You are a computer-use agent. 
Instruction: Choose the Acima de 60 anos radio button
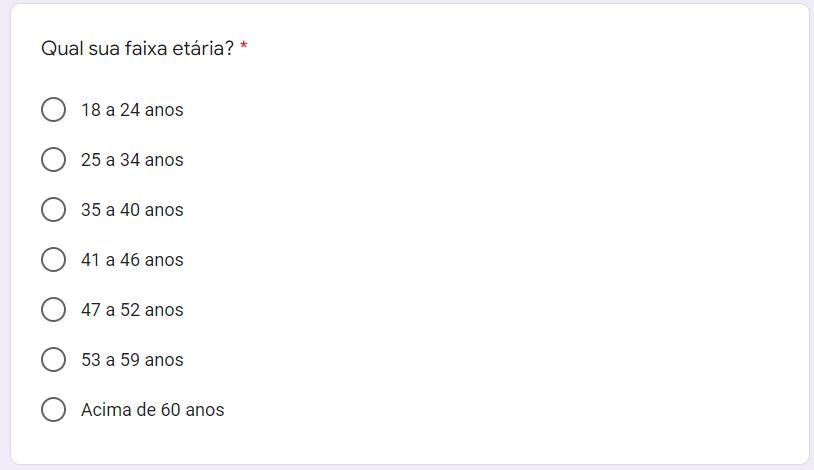54,410
